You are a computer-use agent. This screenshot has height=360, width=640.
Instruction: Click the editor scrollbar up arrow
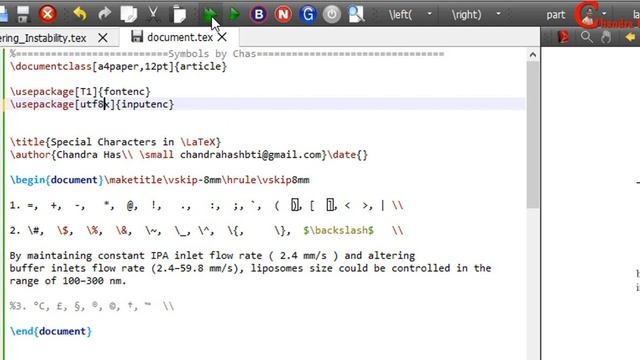pos(533,55)
